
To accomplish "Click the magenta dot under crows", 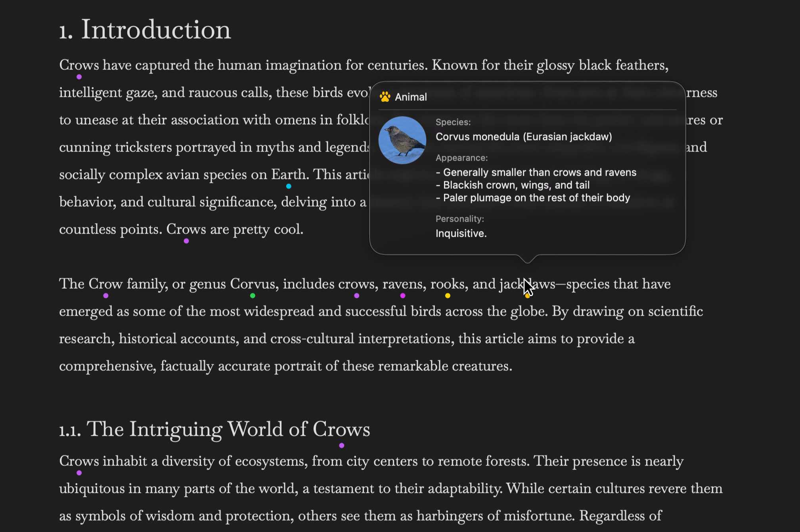I will coord(357,296).
